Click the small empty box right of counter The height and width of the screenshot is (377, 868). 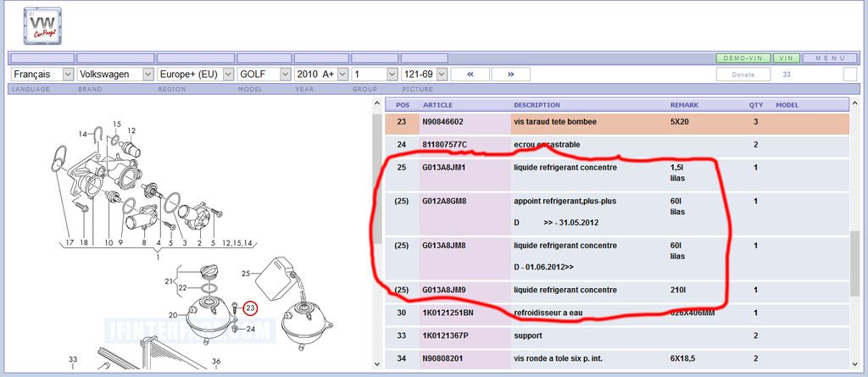(849, 75)
